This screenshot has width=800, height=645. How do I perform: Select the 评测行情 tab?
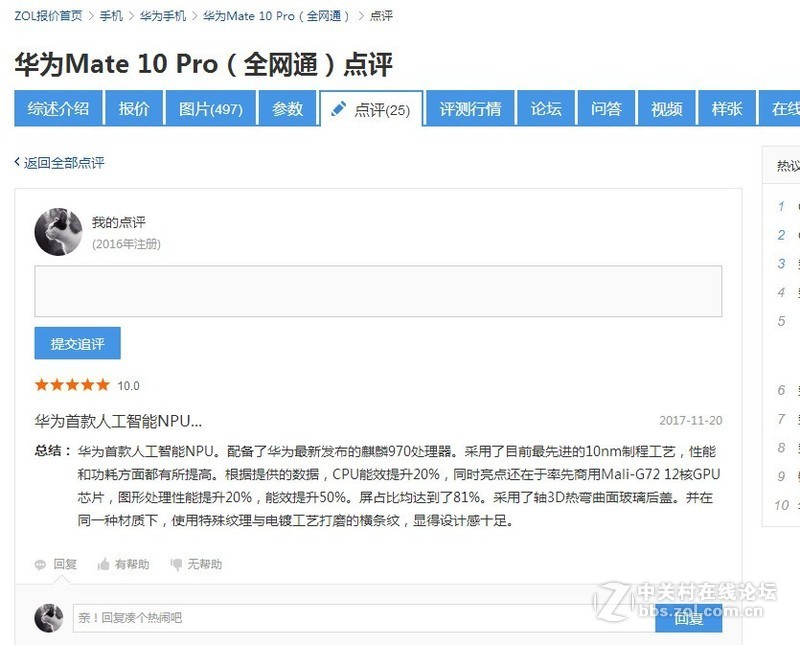tap(470, 108)
